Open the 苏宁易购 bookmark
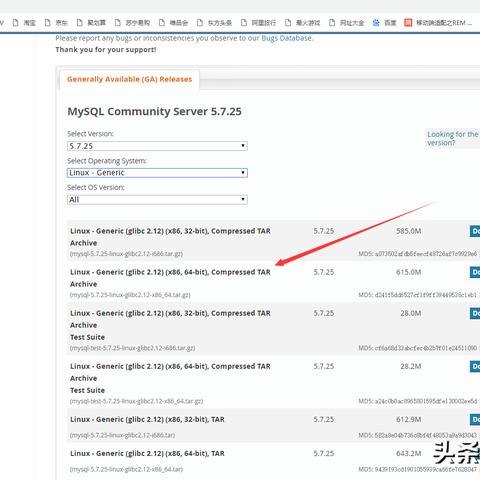Screen dimensions: 480x480 pyautogui.click(x=132, y=23)
